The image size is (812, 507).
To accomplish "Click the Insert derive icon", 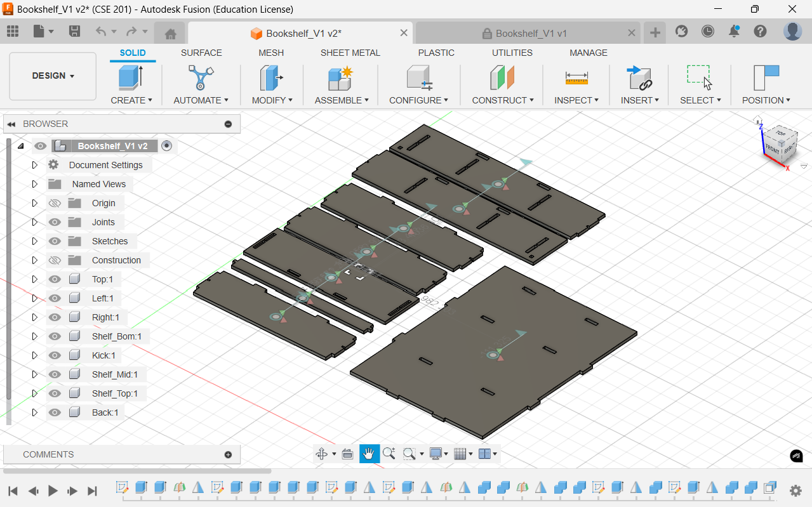I will 639,77.
